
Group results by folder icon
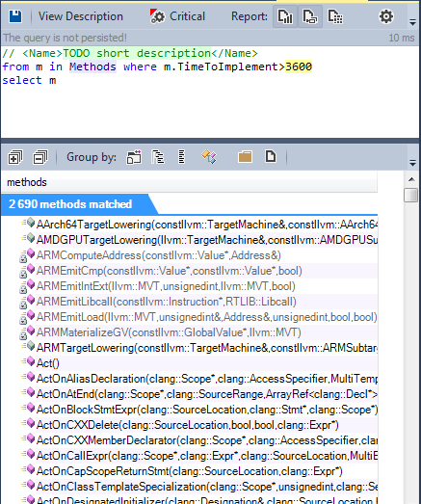(x=245, y=157)
